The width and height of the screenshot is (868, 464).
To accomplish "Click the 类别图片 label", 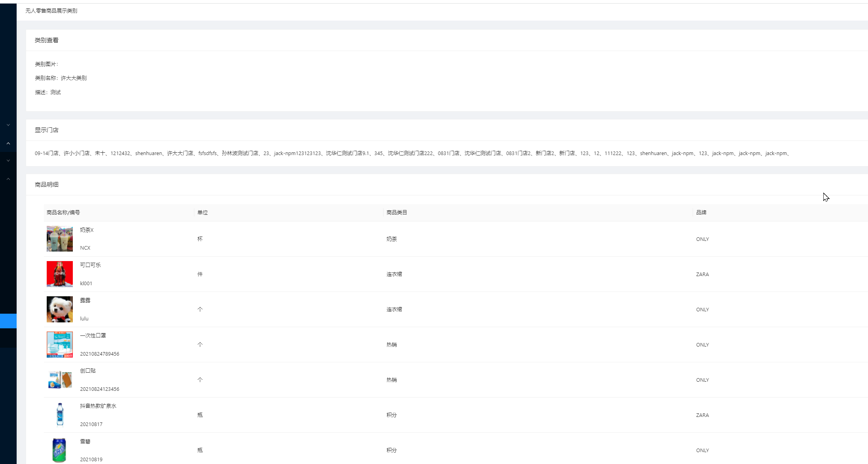I will click(46, 64).
